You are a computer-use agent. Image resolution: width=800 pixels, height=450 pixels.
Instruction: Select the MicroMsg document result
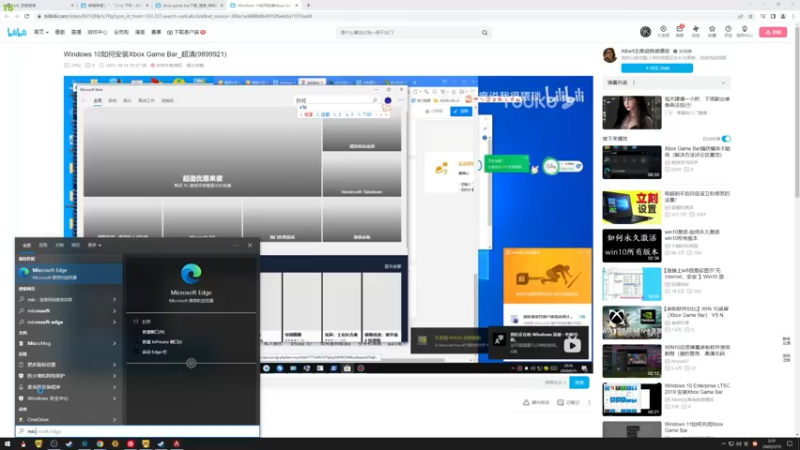tap(69, 343)
